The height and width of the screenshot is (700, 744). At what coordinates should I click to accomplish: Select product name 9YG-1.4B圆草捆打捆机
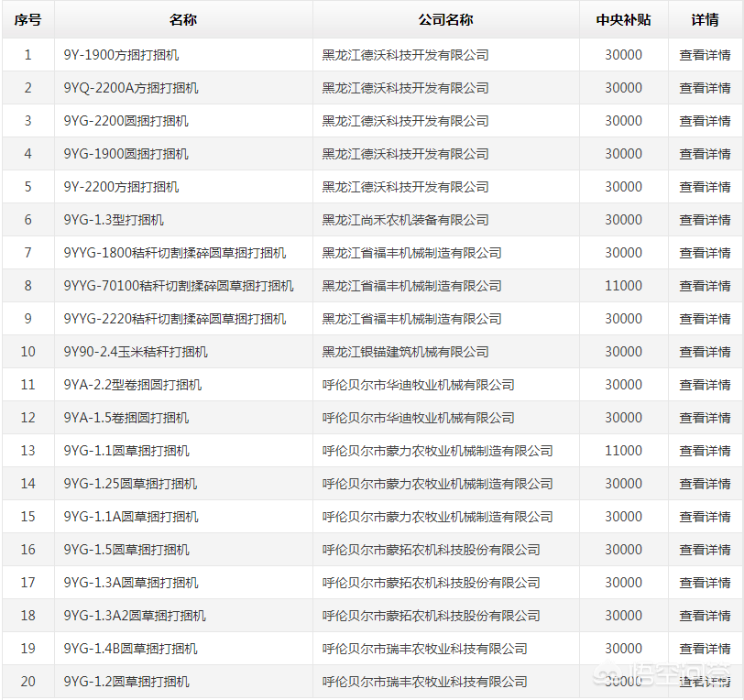(x=130, y=649)
